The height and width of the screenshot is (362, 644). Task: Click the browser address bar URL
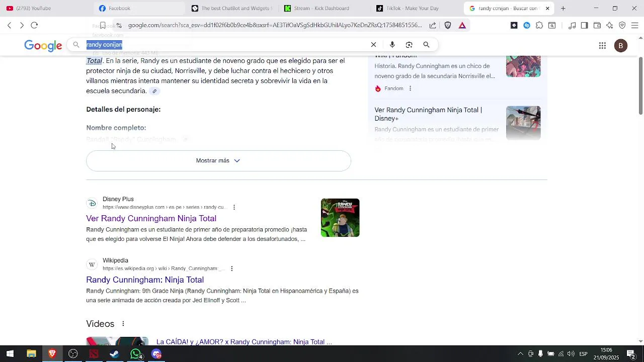[275, 25]
